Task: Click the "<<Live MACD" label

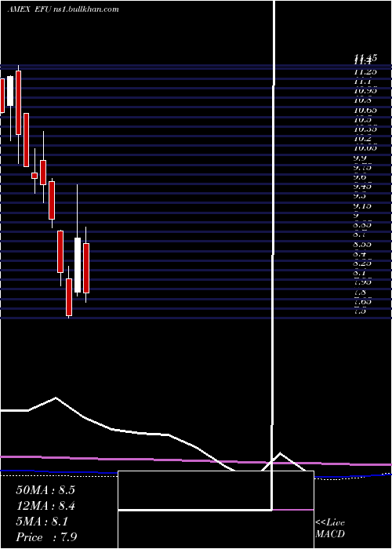Action: [330, 529]
